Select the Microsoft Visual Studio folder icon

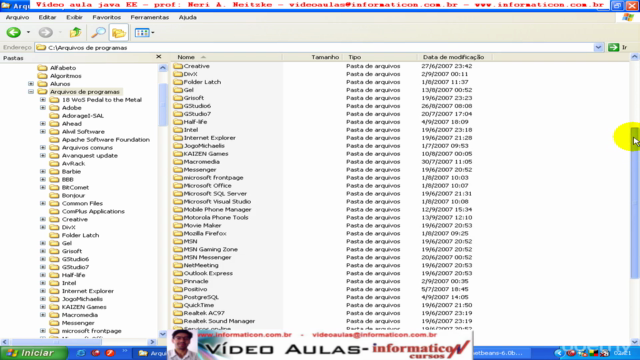178,202
